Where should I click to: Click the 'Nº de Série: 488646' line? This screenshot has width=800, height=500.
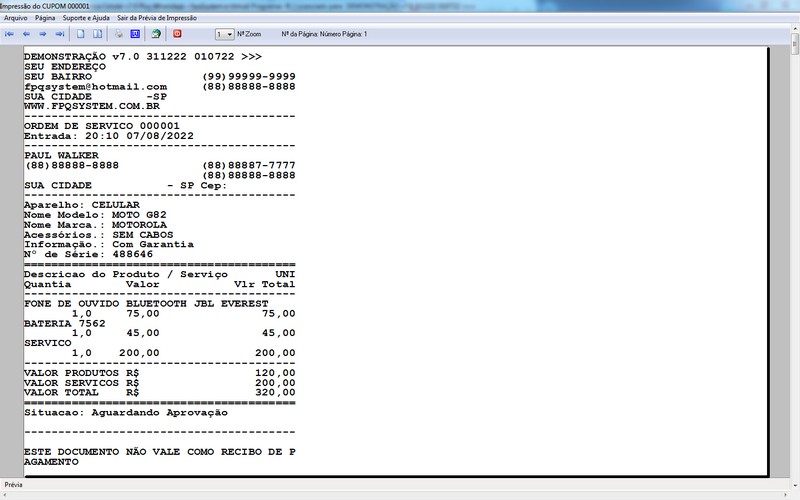[x=88, y=254]
